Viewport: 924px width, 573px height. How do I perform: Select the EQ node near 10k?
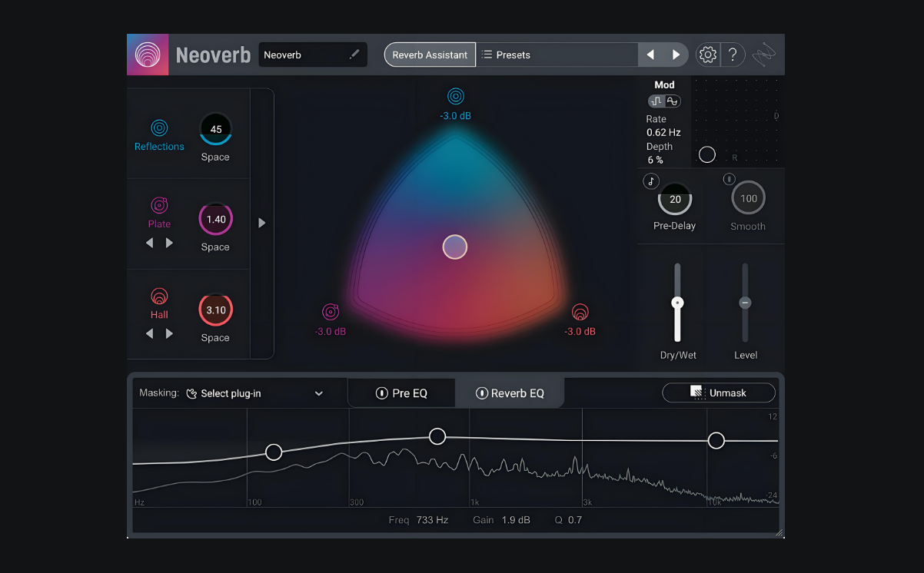pos(716,440)
